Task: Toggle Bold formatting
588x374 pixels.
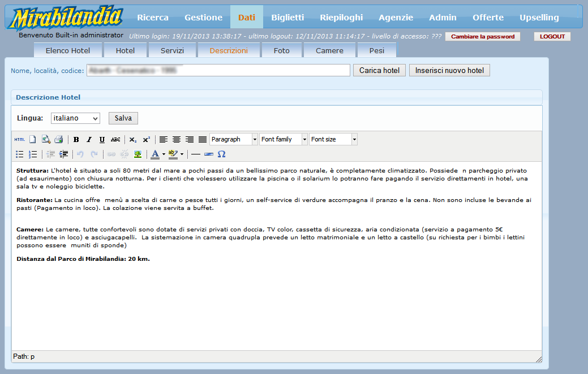Action: (x=76, y=139)
